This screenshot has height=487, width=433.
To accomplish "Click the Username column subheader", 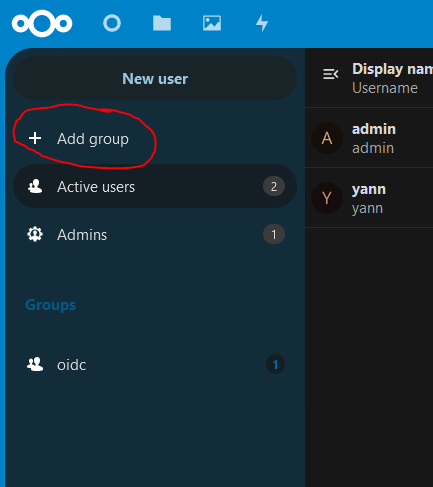I will point(385,88).
